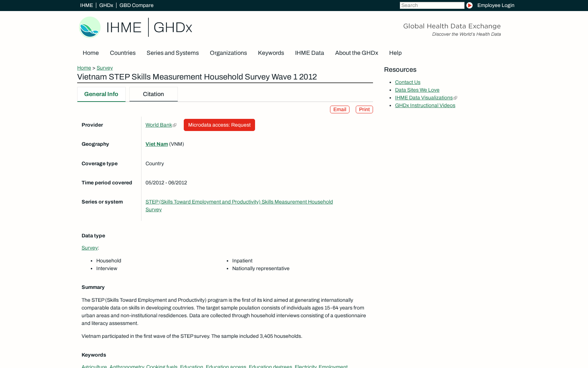Image resolution: width=588 pixels, height=368 pixels.
Task: Click the Country coverage type value
Action: tap(155, 163)
